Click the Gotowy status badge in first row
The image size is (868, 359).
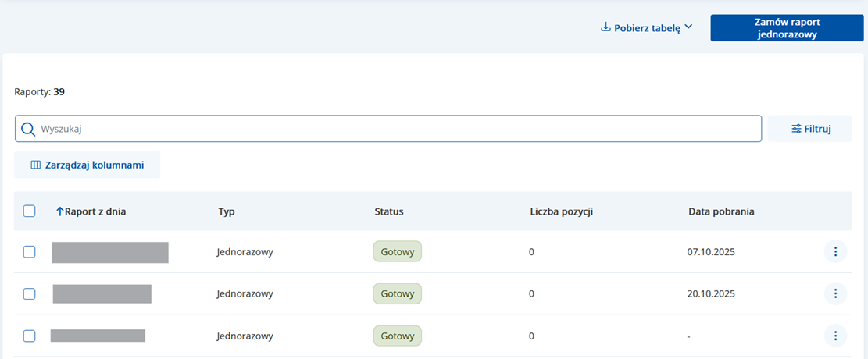tap(397, 251)
